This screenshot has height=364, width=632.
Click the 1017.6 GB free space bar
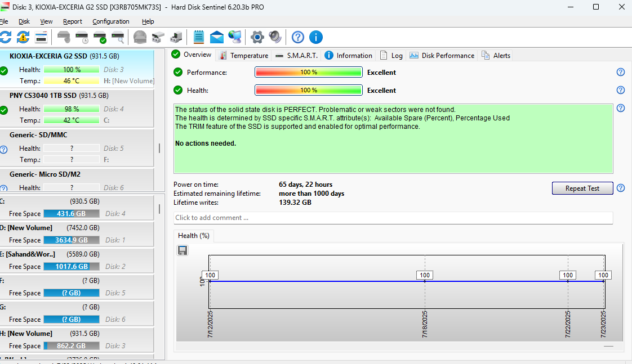72,267
